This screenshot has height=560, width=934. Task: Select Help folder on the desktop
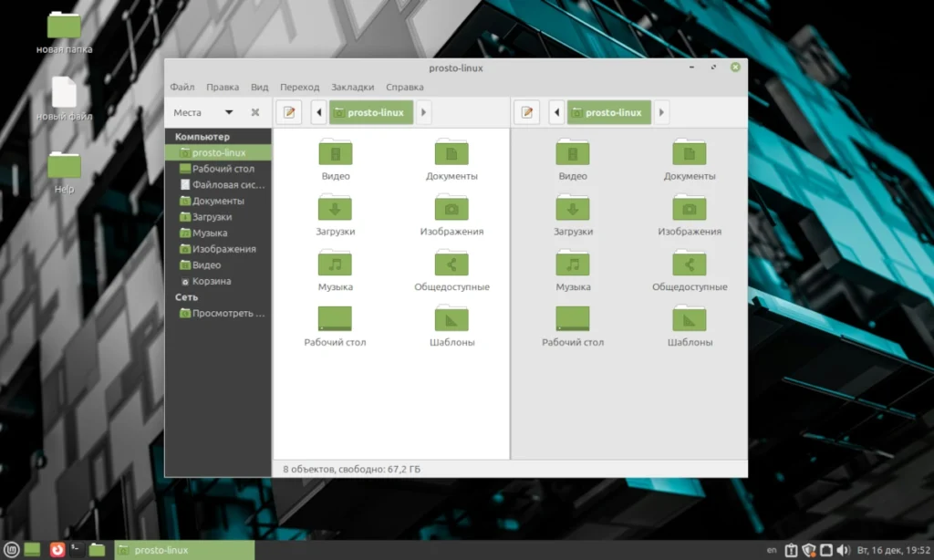(x=65, y=172)
